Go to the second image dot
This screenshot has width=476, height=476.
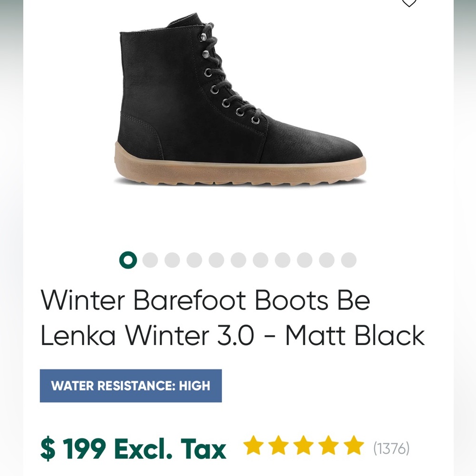click(150, 260)
